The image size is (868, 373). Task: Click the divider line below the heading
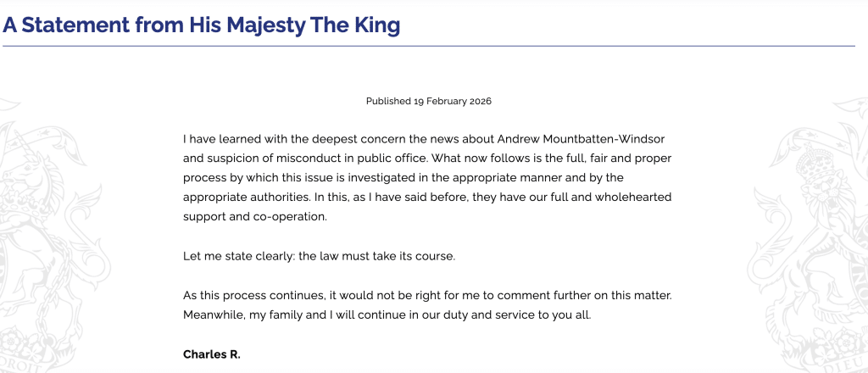(x=429, y=46)
